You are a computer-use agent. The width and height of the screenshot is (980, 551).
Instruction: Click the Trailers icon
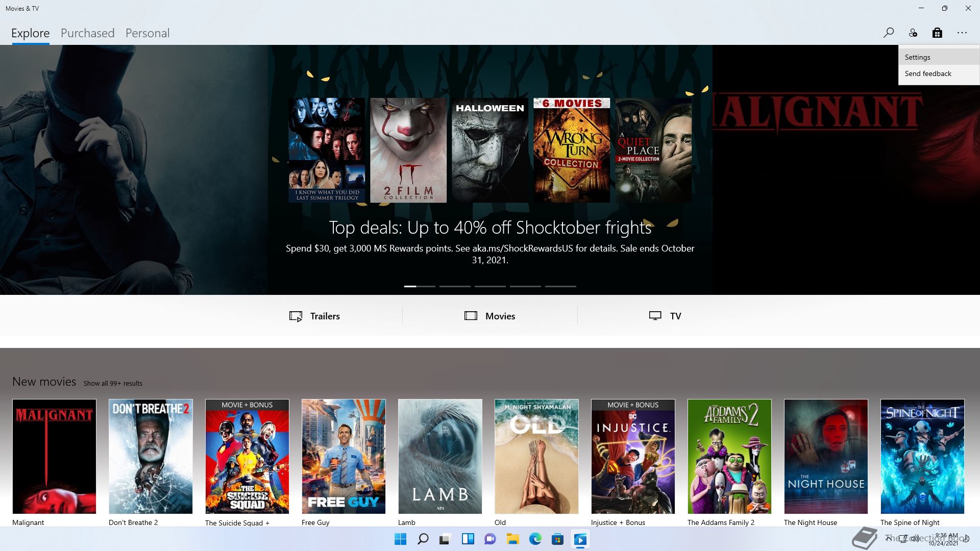(x=296, y=316)
